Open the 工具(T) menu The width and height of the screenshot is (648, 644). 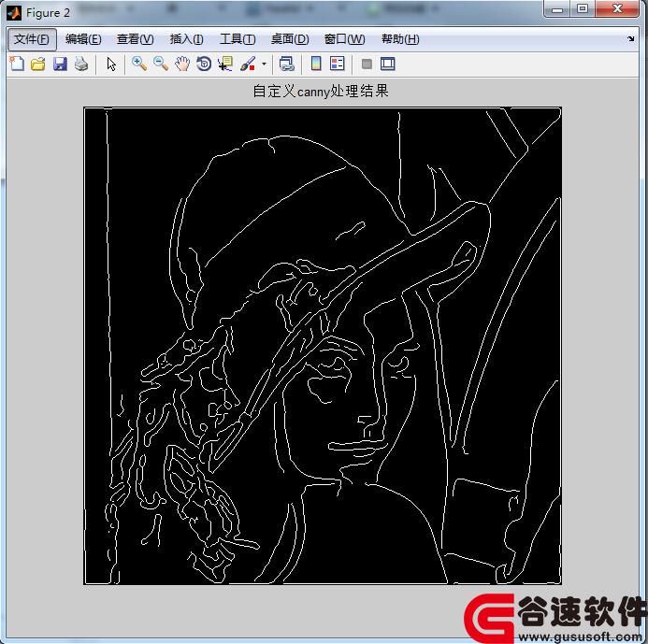tap(238, 39)
